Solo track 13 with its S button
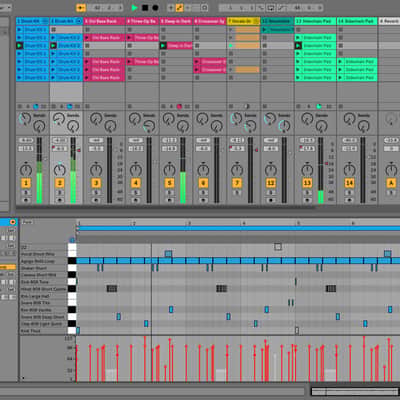The height and width of the screenshot is (400, 400). (307, 193)
